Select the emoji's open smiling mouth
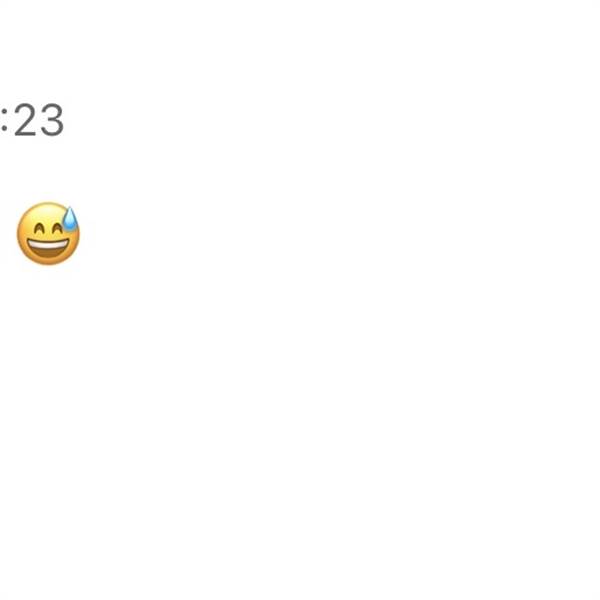 tap(48, 248)
